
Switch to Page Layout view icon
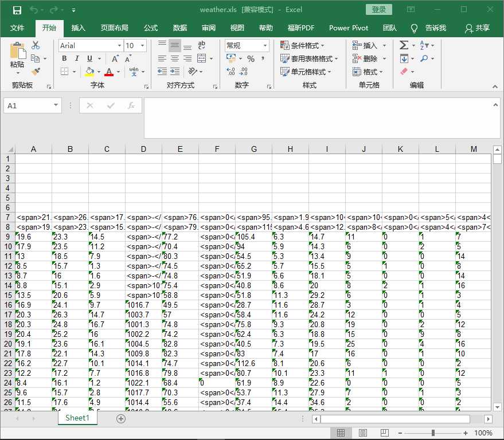tap(362, 433)
